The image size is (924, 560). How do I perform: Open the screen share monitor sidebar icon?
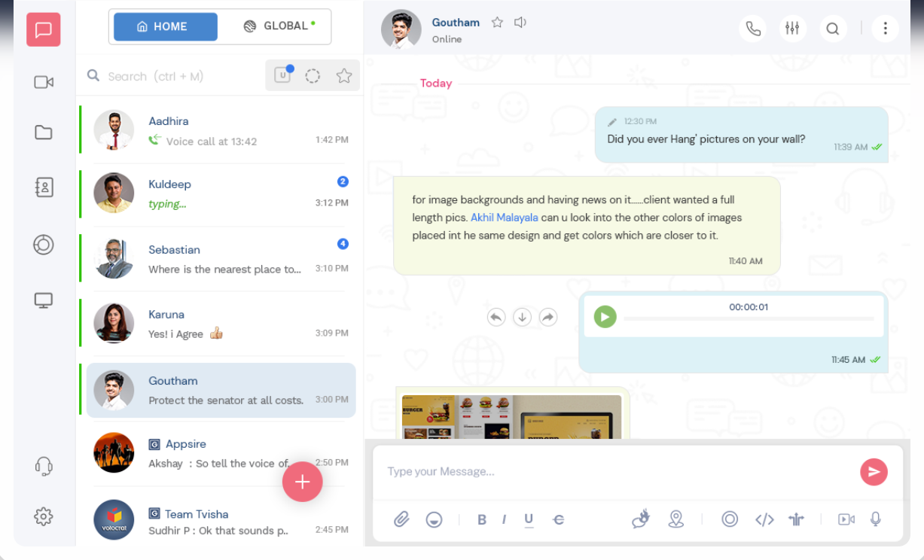[44, 300]
